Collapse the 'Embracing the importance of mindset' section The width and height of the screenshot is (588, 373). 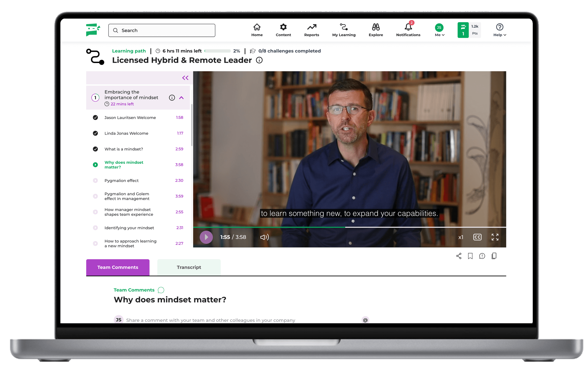point(182,98)
